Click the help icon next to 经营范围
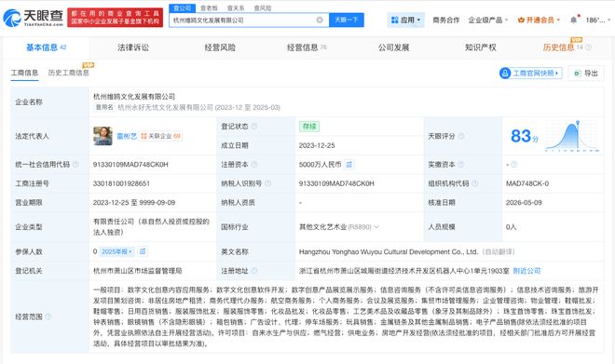The width and height of the screenshot is (615, 364). click(48, 317)
